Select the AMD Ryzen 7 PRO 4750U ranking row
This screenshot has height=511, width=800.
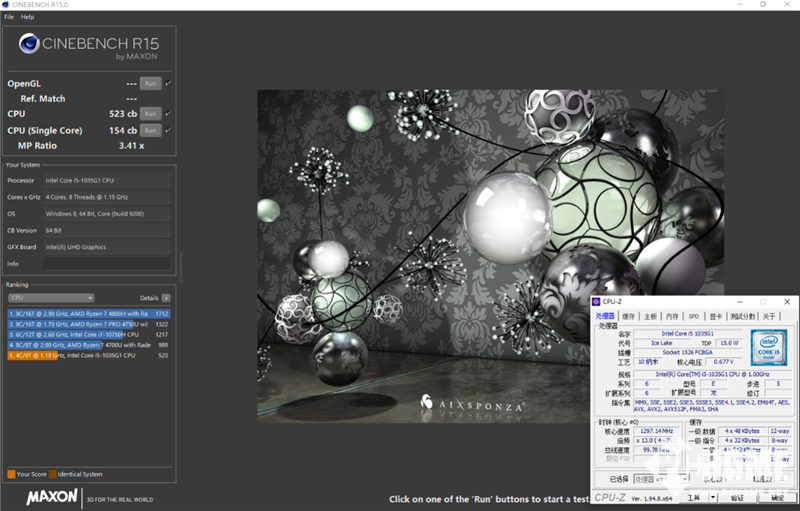(89, 324)
